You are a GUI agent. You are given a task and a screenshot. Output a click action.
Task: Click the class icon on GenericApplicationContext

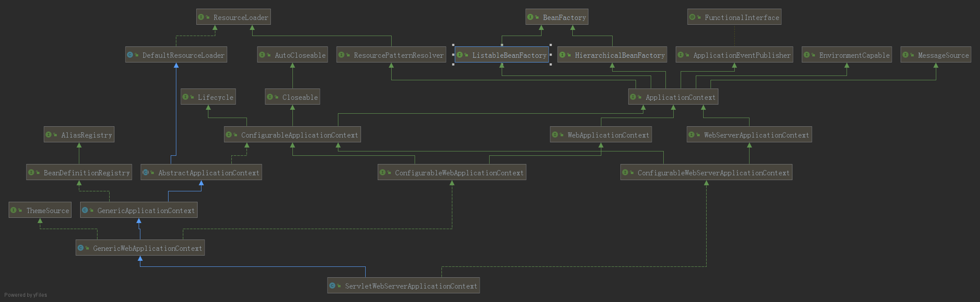85,210
